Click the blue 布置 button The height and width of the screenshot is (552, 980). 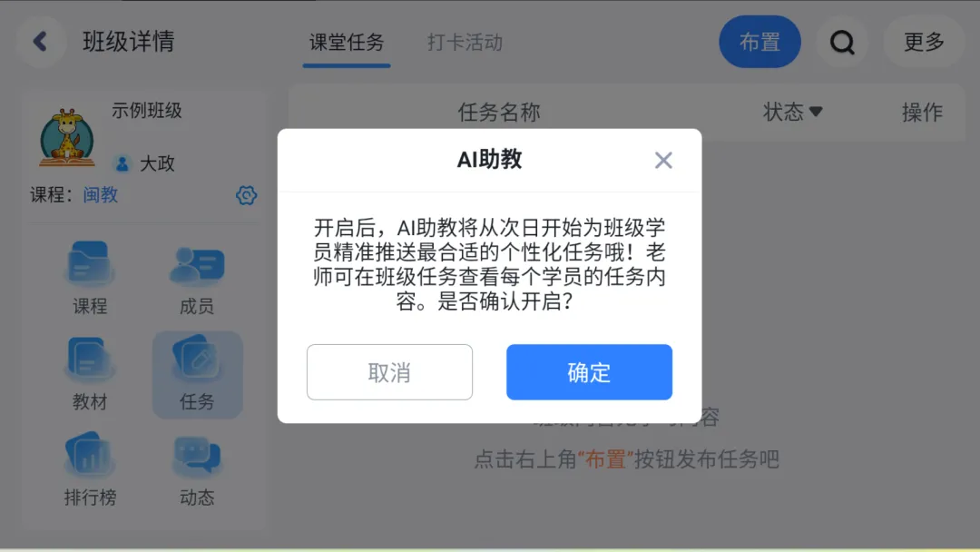coord(759,42)
